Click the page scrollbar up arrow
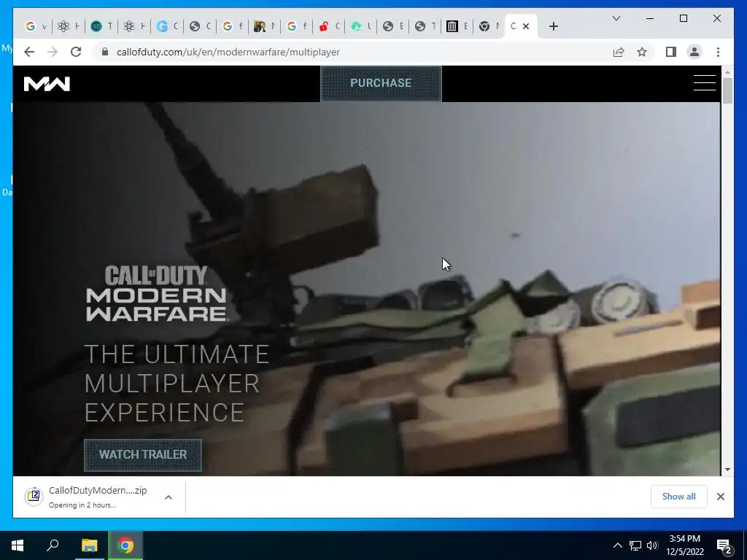Image resolution: width=747 pixels, height=560 pixels. [x=727, y=72]
